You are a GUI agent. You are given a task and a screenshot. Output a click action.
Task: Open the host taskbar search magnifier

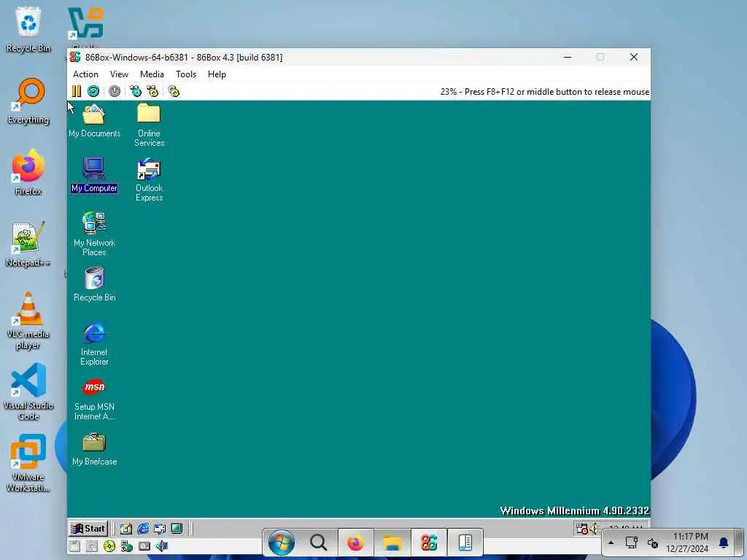coord(318,542)
